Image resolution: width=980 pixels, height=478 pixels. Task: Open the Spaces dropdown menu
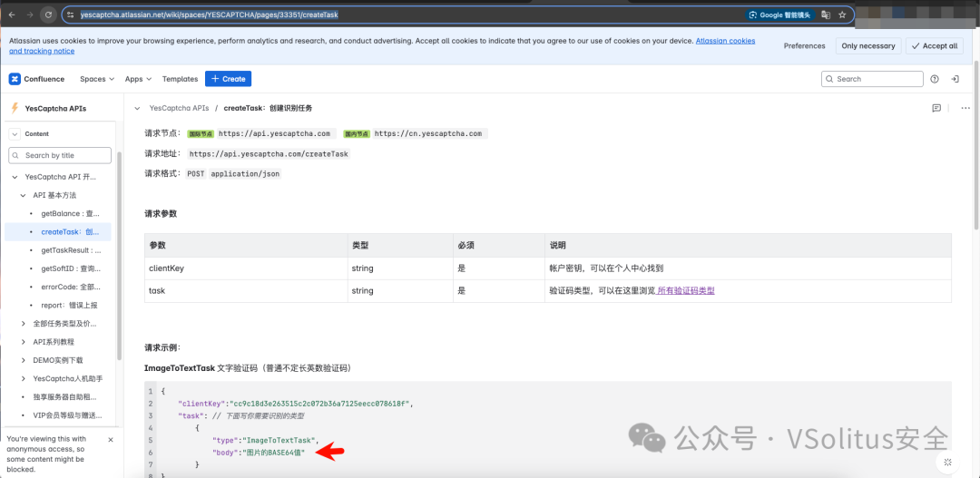[97, 79]
